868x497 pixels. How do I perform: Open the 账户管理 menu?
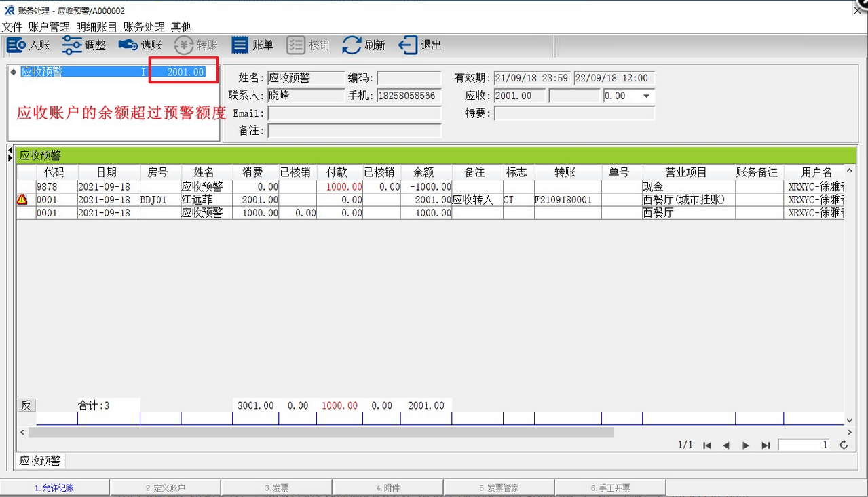pos(49,27)
